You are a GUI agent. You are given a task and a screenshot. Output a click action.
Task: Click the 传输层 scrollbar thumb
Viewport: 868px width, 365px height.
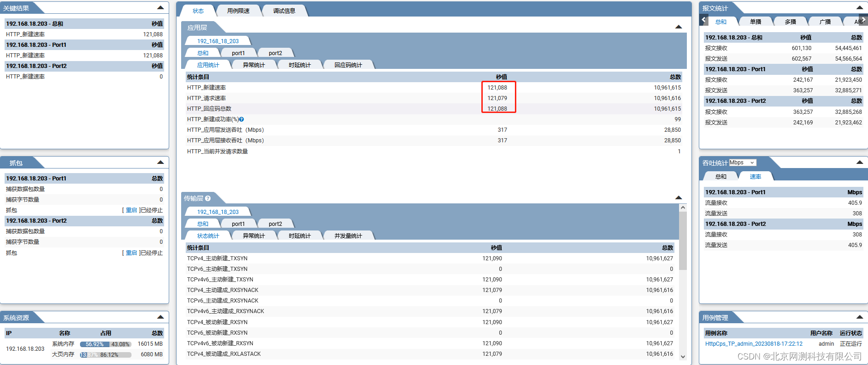pyautogui.click(x=683, y=241)
